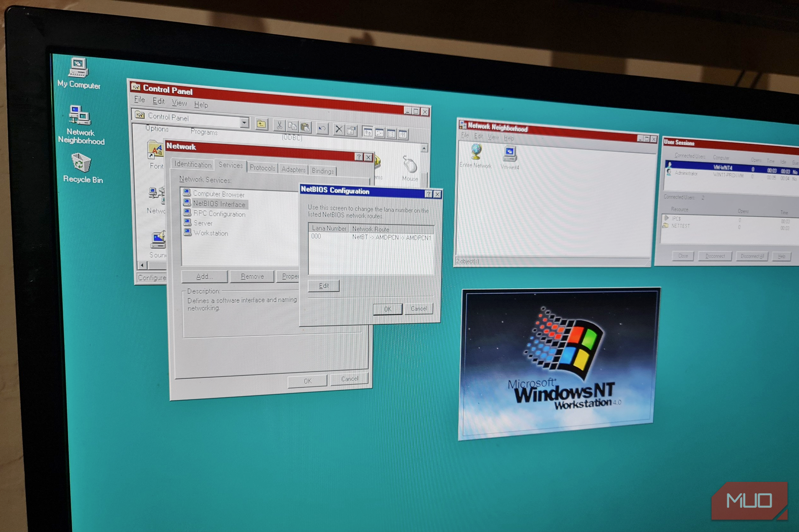The image size is (799, 532).
Task: Select the Mouse icon in Control Panel
Action: pos(410,169)
